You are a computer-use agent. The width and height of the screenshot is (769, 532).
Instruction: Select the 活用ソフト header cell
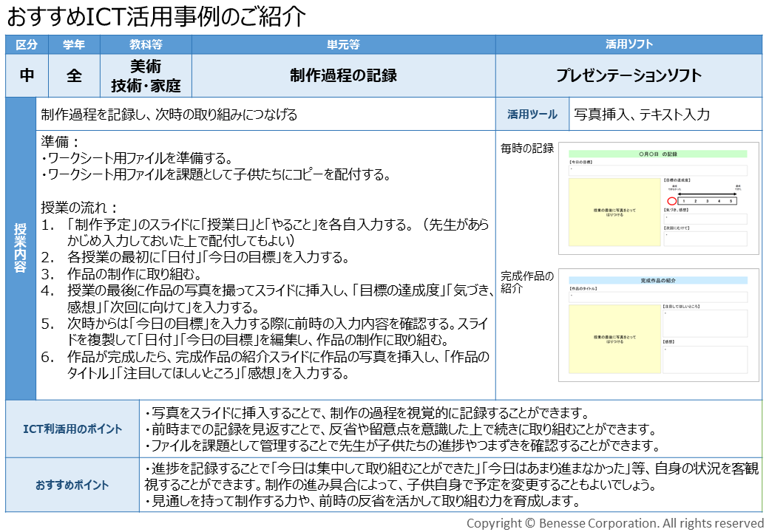(628, 46)
